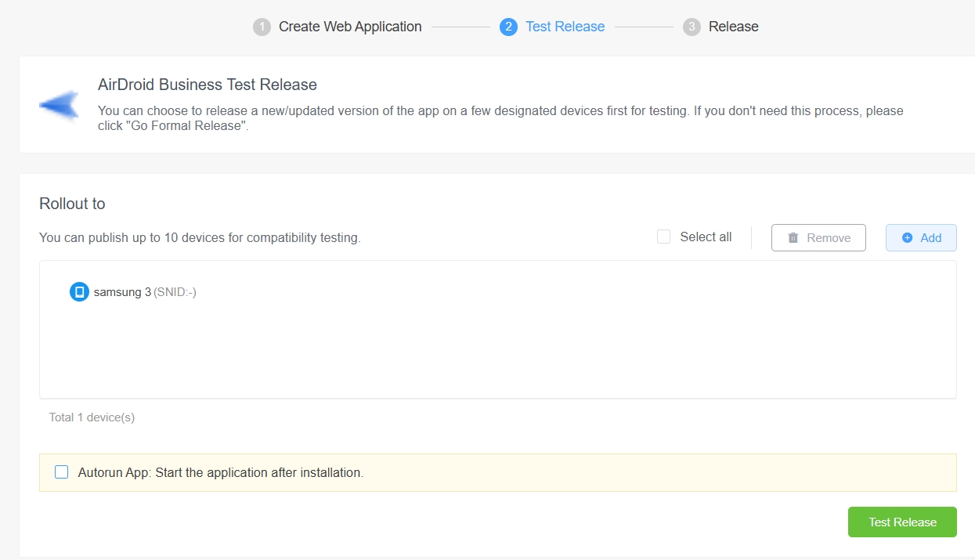Click the step 3 circle indicator
Viewport: 975px width, 560px height.
pos(692,27)
